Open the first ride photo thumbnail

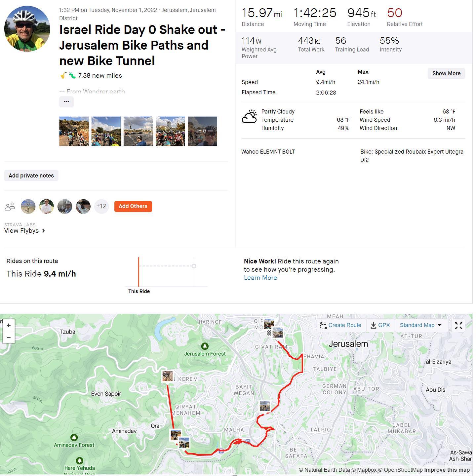point(74,131)
